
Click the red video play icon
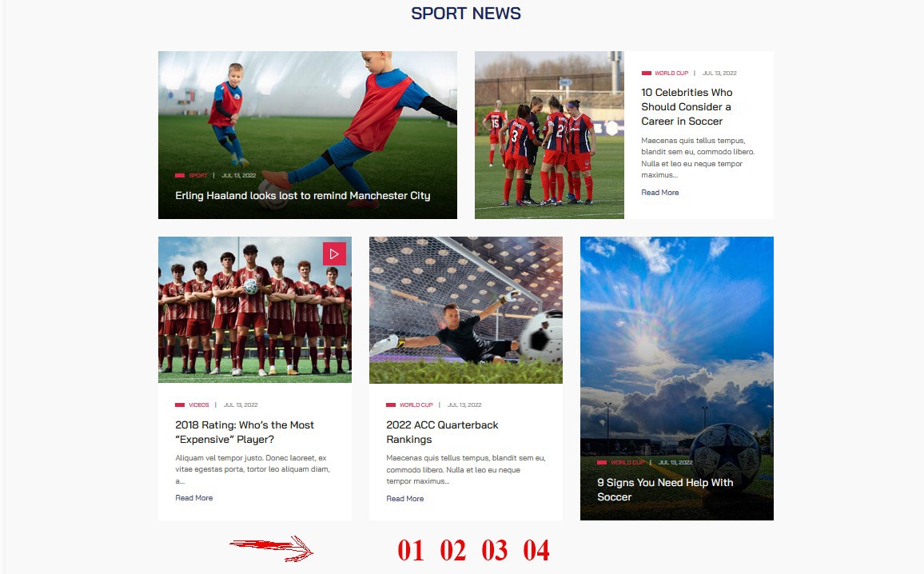point(334,254)
